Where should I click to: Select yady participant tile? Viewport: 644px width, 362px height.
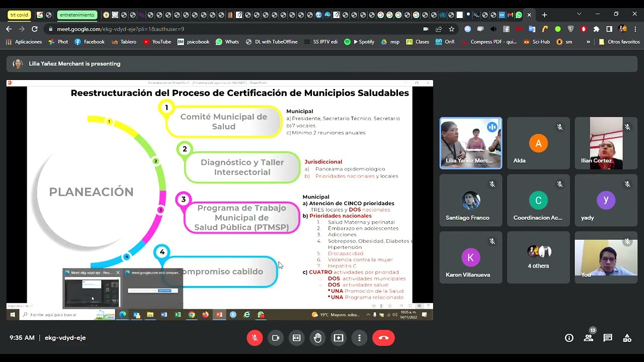(x=606, y=200)
